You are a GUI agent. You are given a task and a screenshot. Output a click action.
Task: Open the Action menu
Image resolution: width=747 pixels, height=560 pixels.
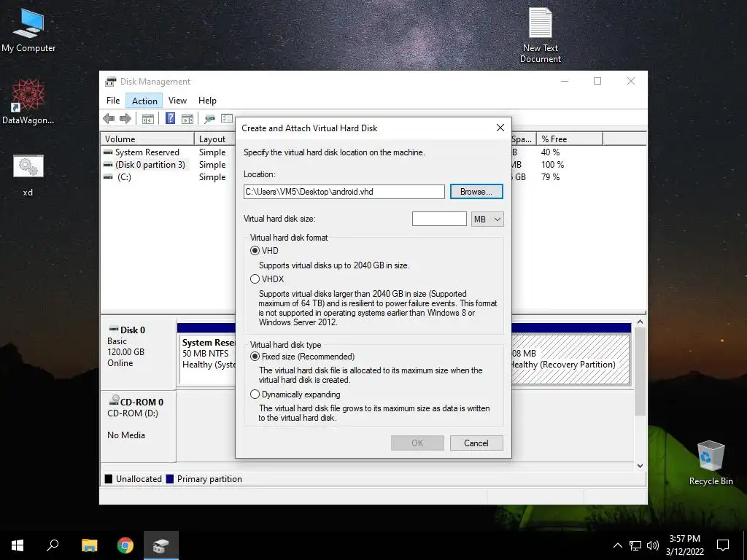(144, 101)
